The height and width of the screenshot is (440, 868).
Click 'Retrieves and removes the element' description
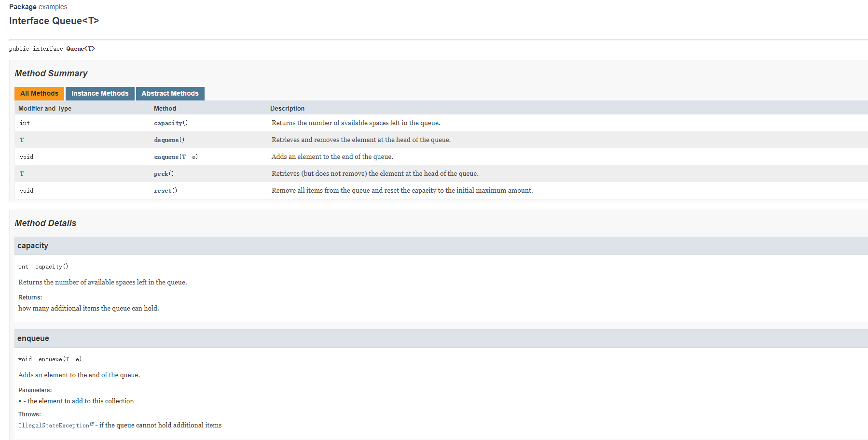point(361,140)
